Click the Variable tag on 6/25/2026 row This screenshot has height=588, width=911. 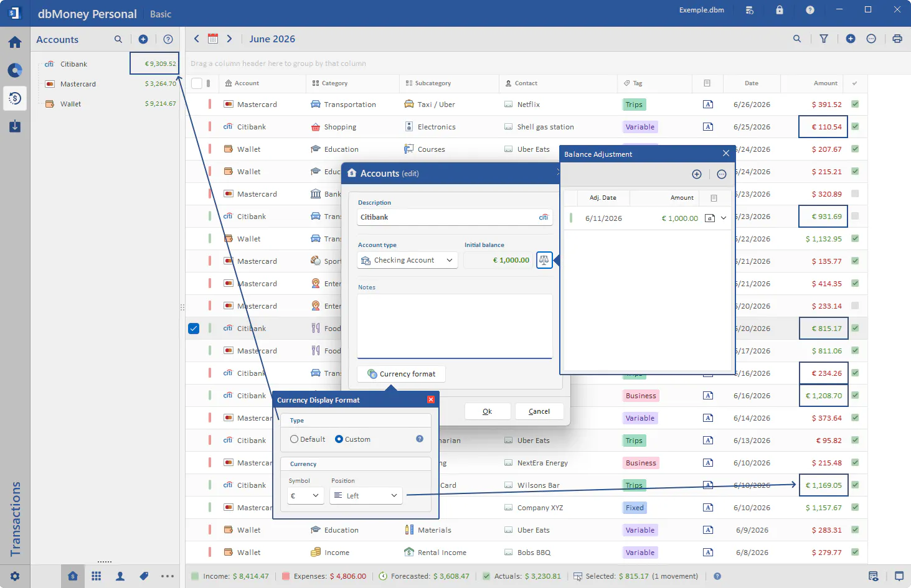(640, 127)
